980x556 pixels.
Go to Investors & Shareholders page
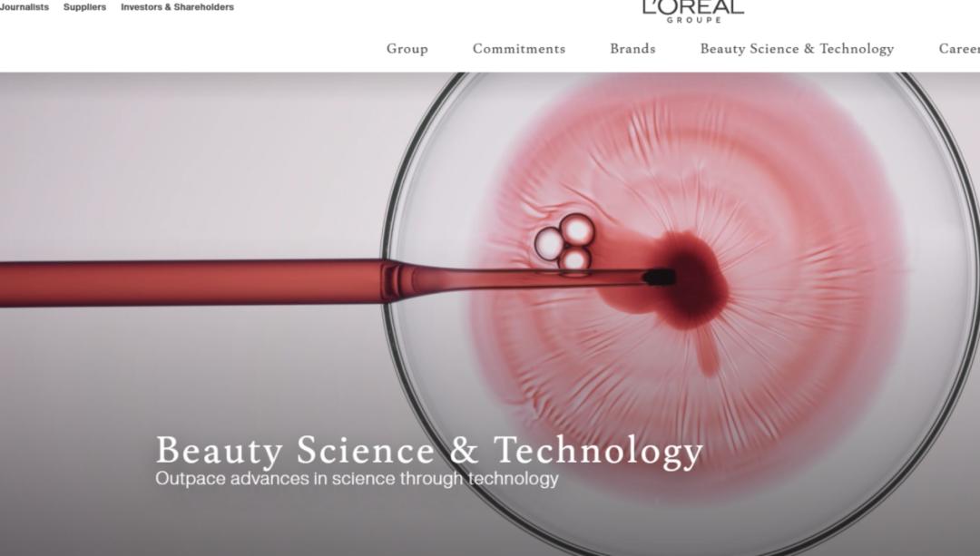178,7
